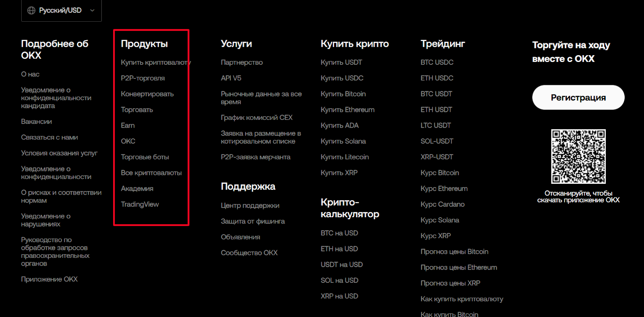
Task: Click the Партнерство link
Action: (242, 62)
